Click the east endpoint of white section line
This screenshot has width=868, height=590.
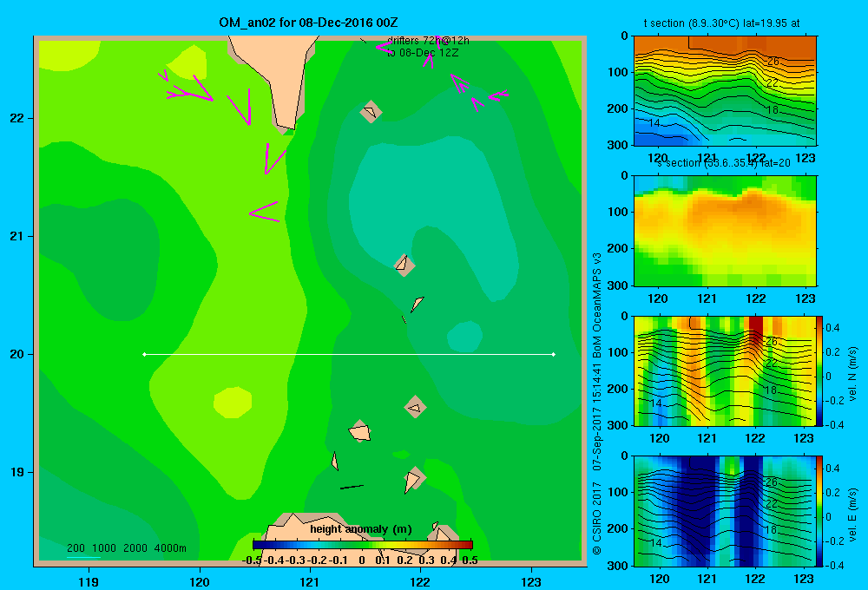tap(554, 354)
